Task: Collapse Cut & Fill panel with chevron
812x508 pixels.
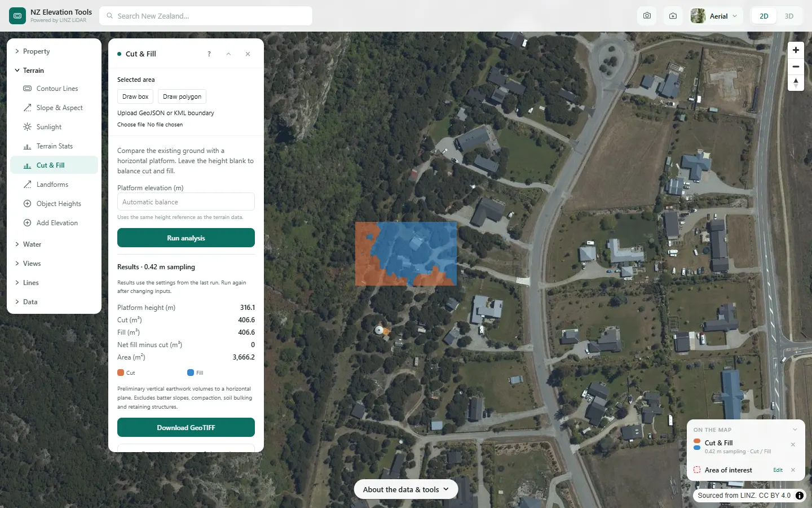Action: [x=228, y=54]
